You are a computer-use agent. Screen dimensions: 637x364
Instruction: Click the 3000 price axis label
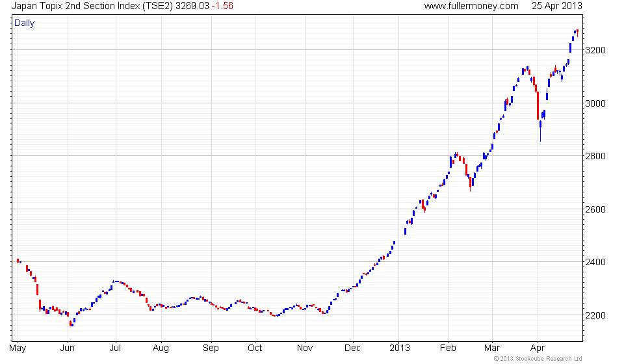595,103
